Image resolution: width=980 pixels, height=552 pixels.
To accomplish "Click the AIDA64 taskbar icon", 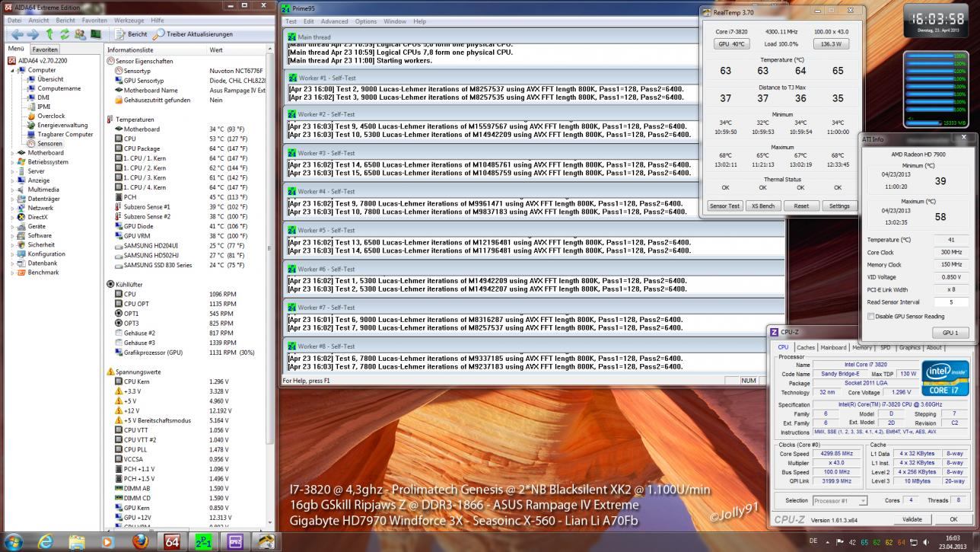I will click(x=172, y=541).
